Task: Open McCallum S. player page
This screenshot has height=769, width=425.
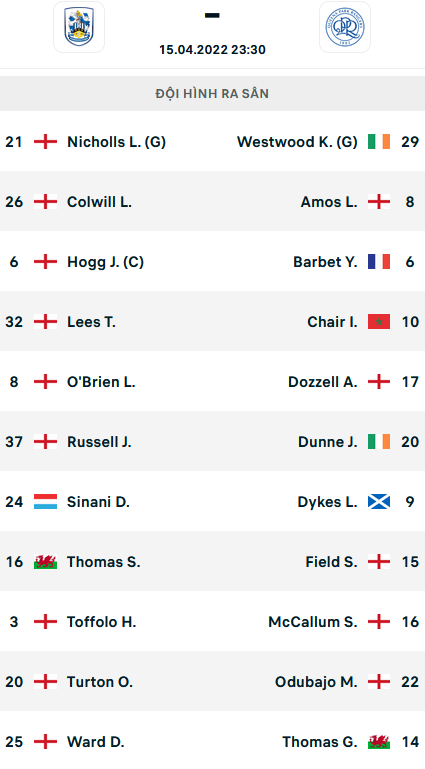Action: [x=313, y=622]
